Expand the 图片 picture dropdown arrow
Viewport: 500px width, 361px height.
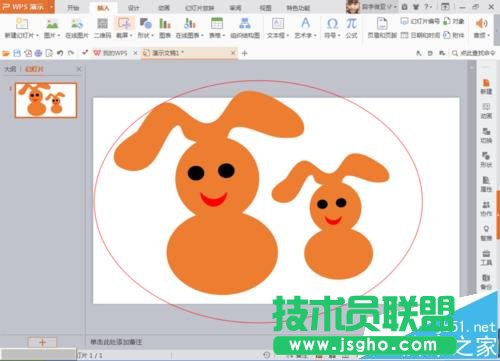click(x=59, y=35)
